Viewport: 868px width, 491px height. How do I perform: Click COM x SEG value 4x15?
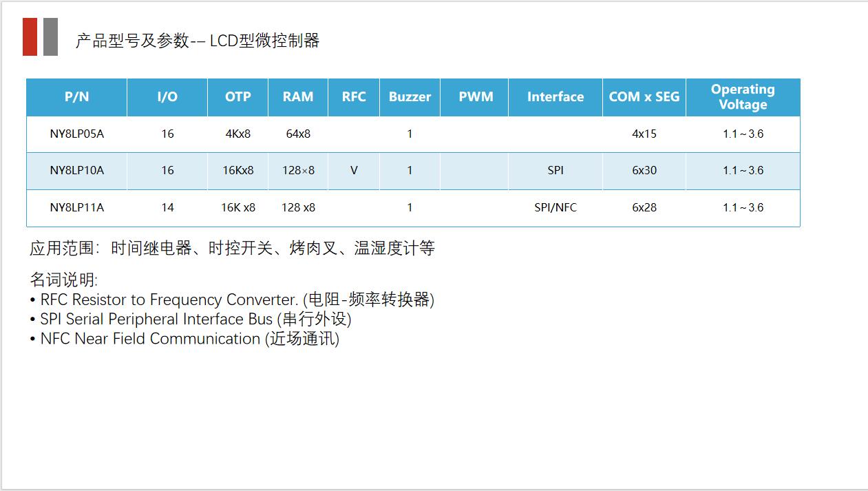(x=644, y=134)
